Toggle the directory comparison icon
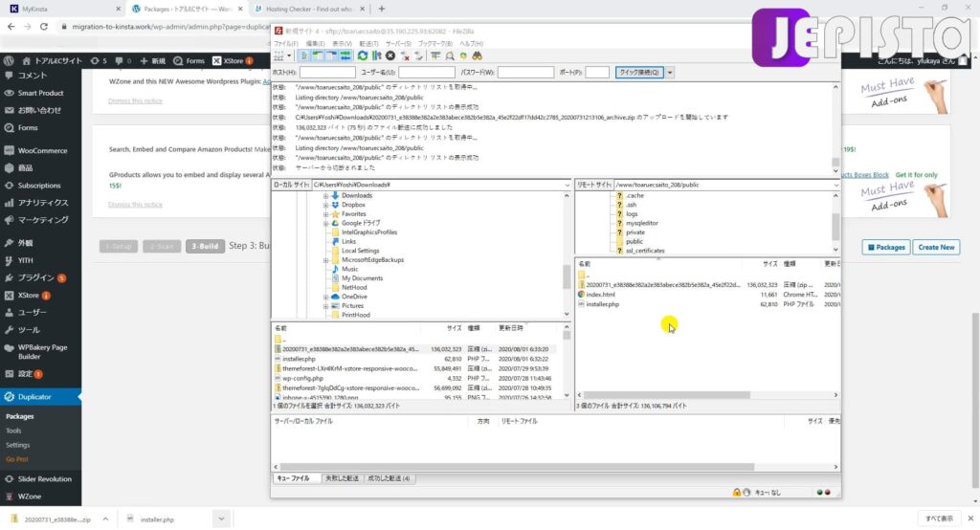The height and width of the screenshot is (530, 980). click(x=450, y=55)
